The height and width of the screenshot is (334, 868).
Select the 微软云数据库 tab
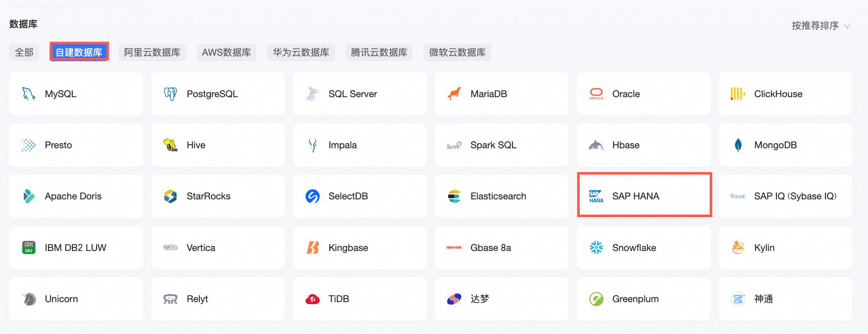[x=457, y=53]
